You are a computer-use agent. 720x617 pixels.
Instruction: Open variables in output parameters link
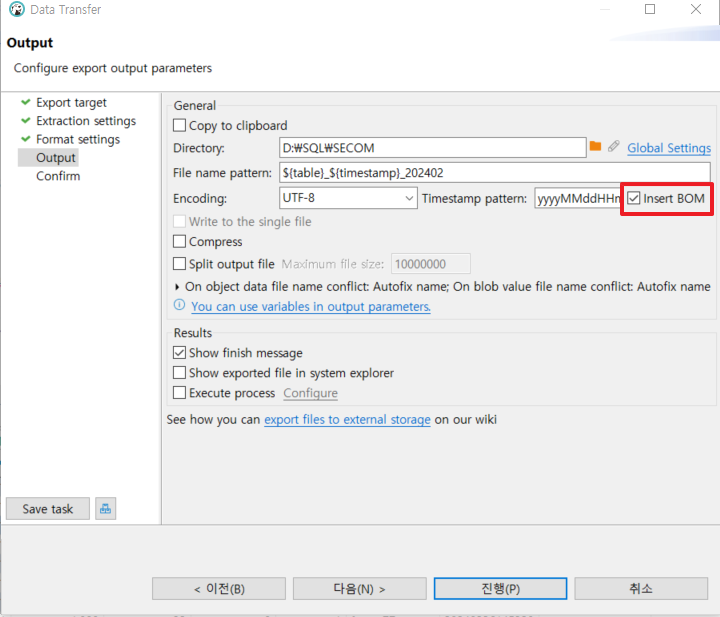pyautogui.click(x=311, y=306)
